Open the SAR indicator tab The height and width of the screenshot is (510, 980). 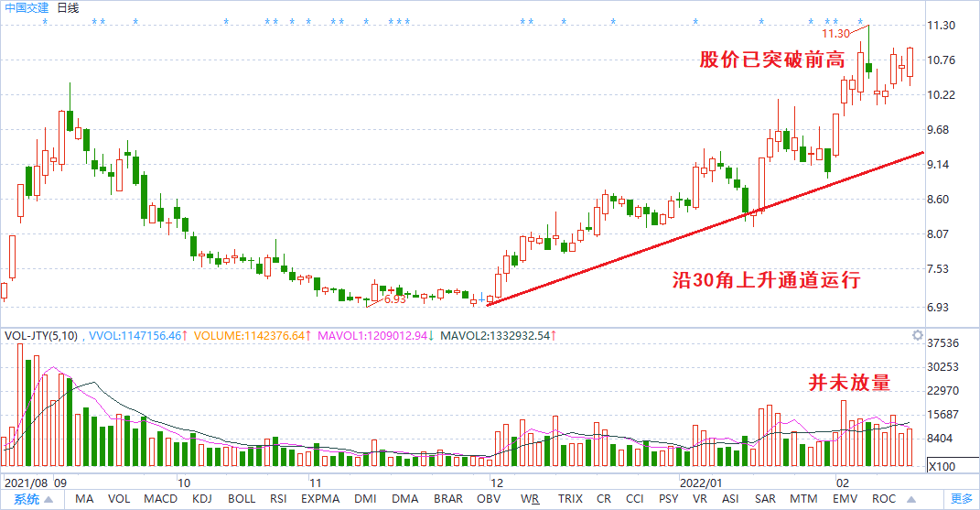coord(765,499)
